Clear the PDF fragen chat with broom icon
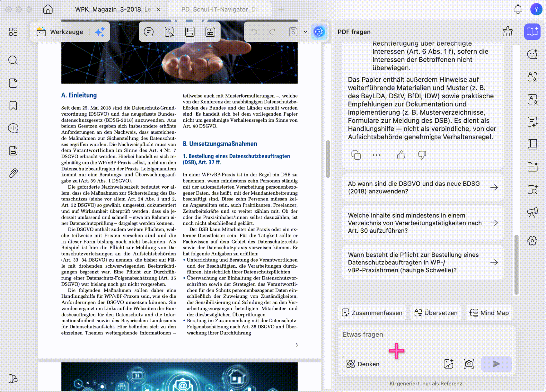Image resolution: width=546 pixels, height=392 pixels. click(508, 31)
